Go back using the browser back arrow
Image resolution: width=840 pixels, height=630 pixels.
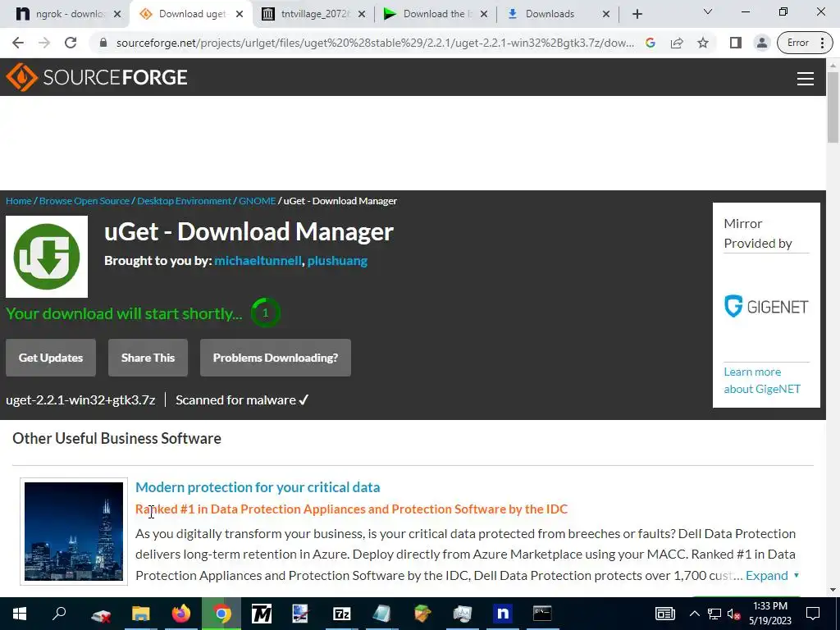point(18,43)
